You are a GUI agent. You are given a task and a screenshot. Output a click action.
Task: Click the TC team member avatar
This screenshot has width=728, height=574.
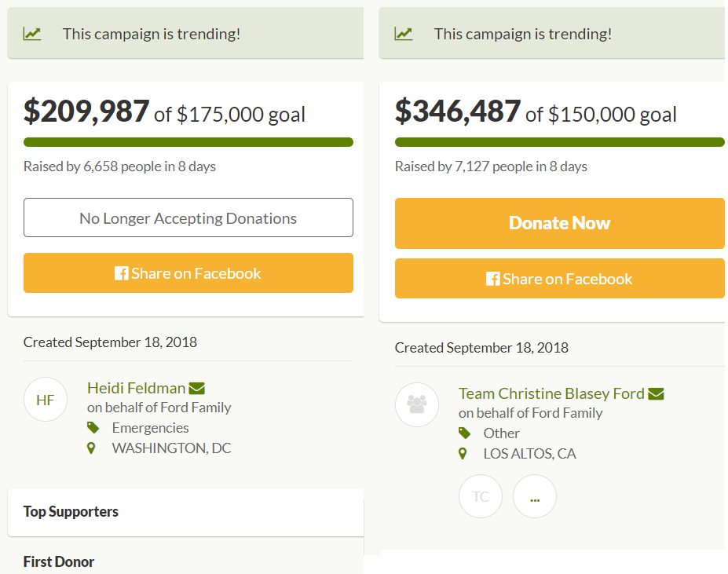pyautogui.click(x=481, y=496)
